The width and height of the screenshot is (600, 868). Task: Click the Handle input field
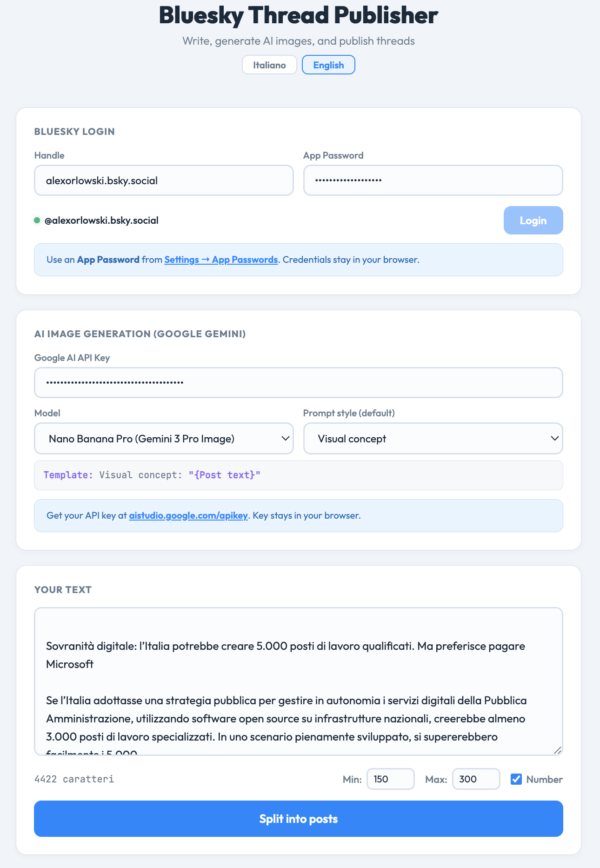click(164, 180)
